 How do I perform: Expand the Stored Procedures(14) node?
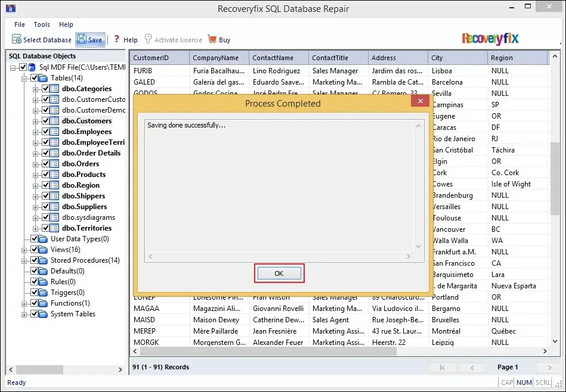pyautogui.click(x=24, y=261)
